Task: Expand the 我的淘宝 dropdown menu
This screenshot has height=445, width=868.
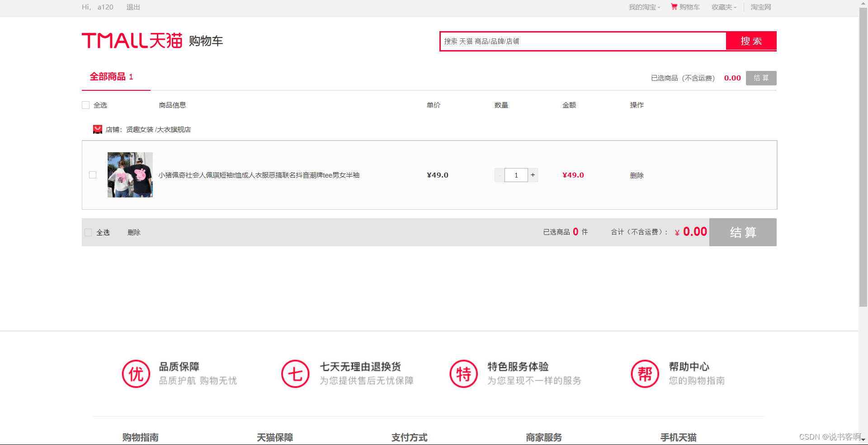Action: point(644,7)
